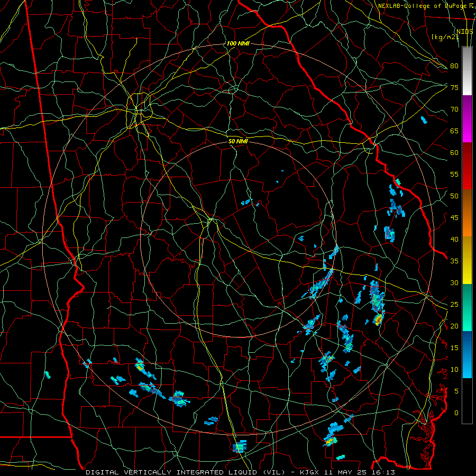Viewport: 476px width, 476px height.
Task: Click the NIDS label near the legend
Action: coord(465,32)
